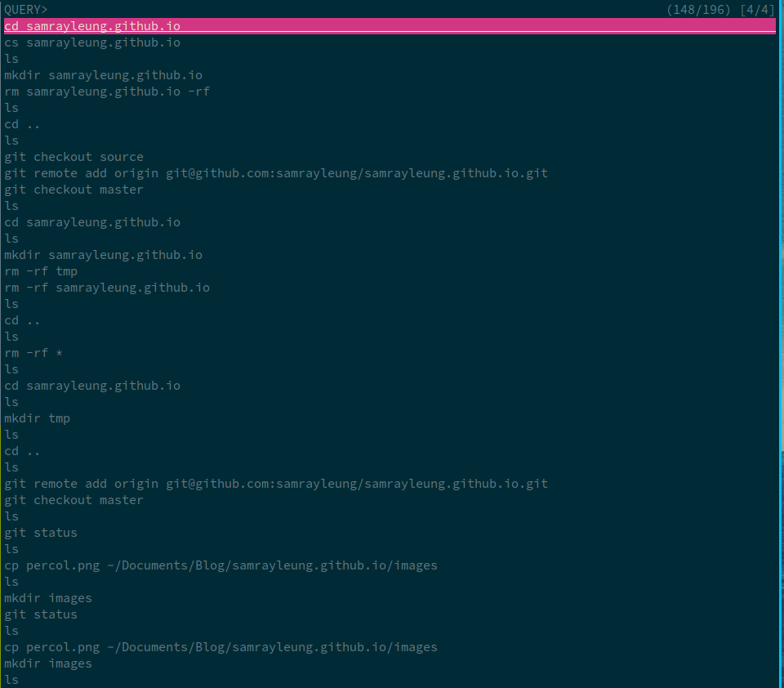The image size is (784, 688).
Task: Select the mkdir tmp history entry
Action: point(37,418)
